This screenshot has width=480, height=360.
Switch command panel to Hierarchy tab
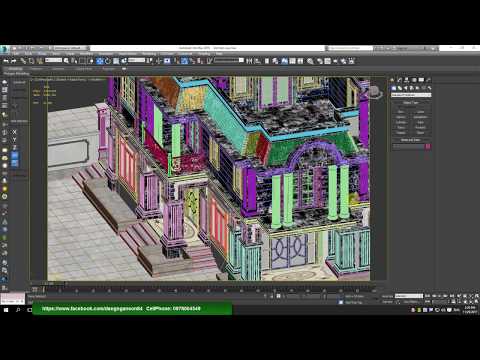coord(407,80)
